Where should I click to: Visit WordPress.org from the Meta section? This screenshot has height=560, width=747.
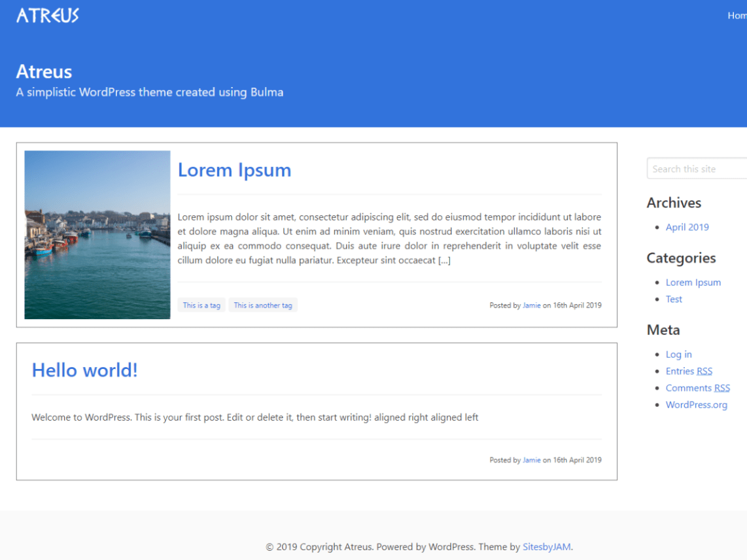point(696,404)
